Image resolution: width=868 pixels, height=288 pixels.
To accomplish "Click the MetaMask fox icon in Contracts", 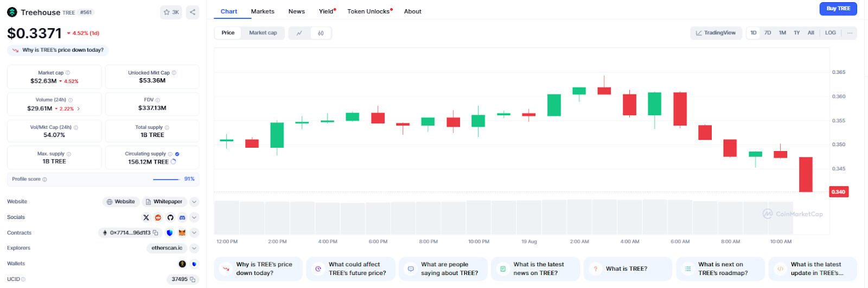I will [182, 233].
